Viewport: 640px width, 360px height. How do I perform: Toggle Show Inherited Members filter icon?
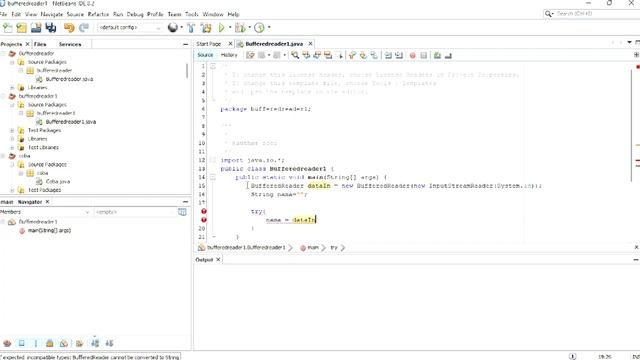click(x=7, y=343)
